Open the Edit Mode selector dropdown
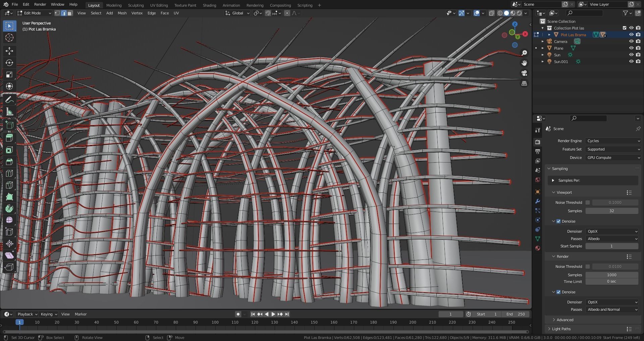 click(34, 13)
